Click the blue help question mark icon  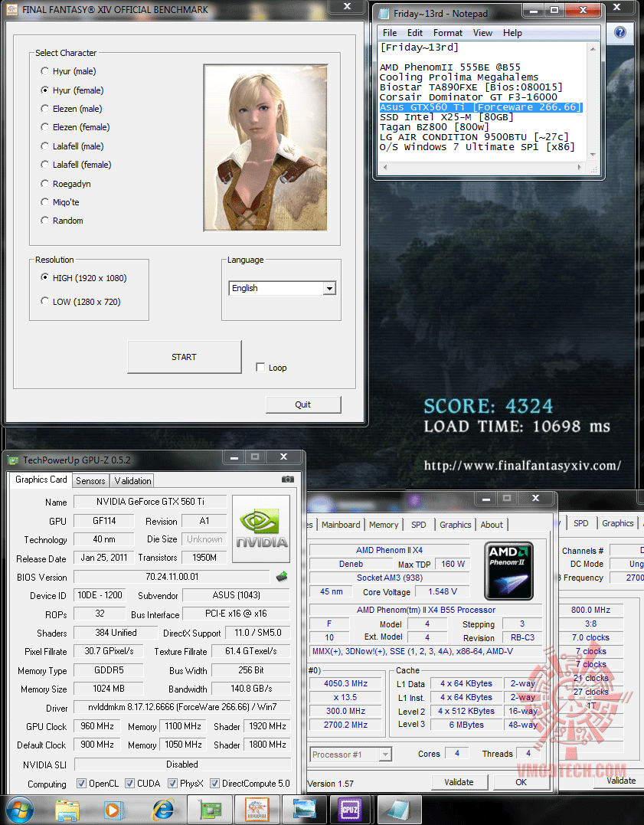point(620,32)
